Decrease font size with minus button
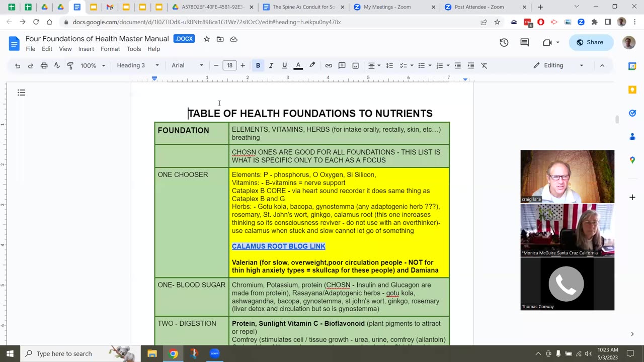 tap(216, 65)
